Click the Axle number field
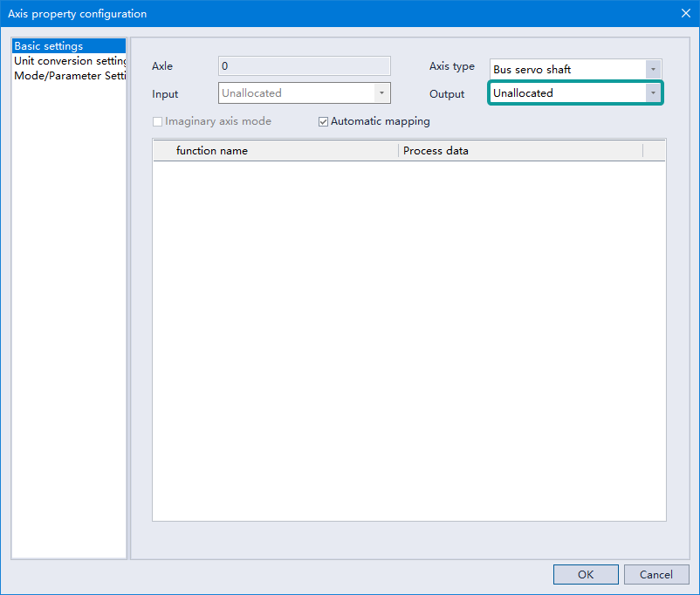 click(304, 66)
